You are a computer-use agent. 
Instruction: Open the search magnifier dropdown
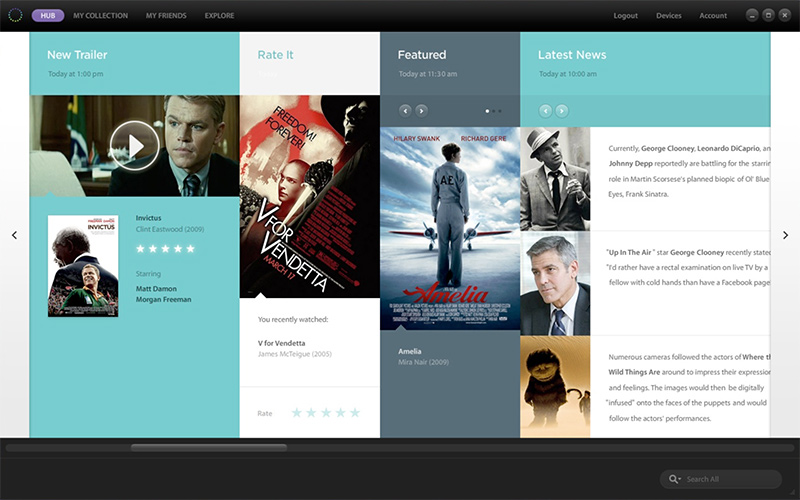pos(675,479)
